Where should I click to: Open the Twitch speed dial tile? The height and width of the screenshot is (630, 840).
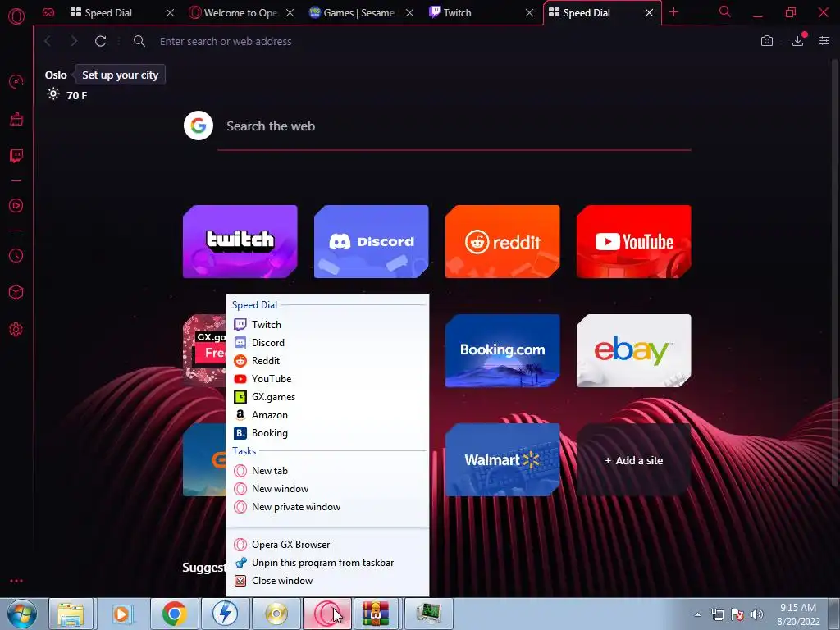tap(240, 242)
